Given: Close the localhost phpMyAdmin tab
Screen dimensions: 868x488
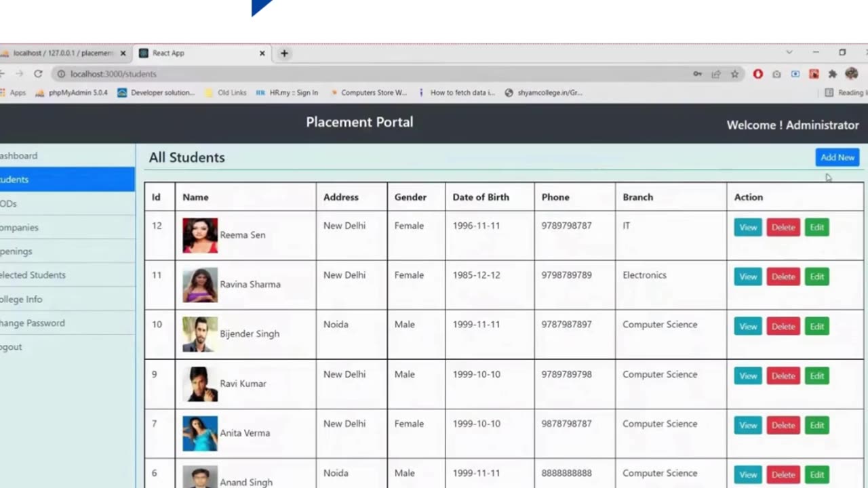Looking at the screenshot, I should pyautogui.click(x=123, y=53).
